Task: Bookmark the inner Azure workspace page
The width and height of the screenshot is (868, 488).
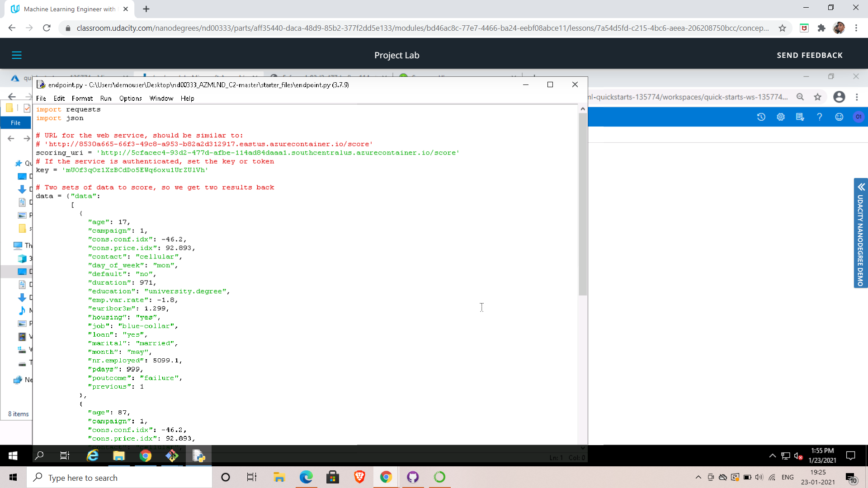Action: [817, 97]
